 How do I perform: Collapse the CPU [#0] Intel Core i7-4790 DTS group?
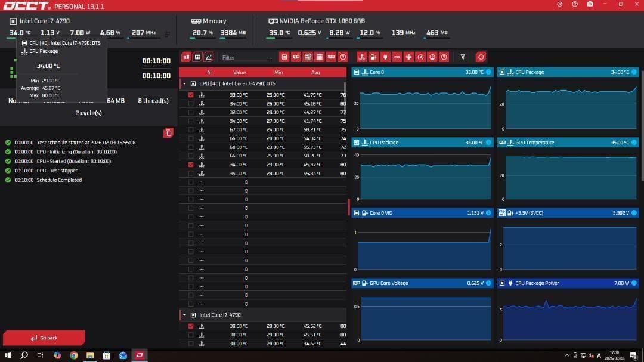click(184, 84)
